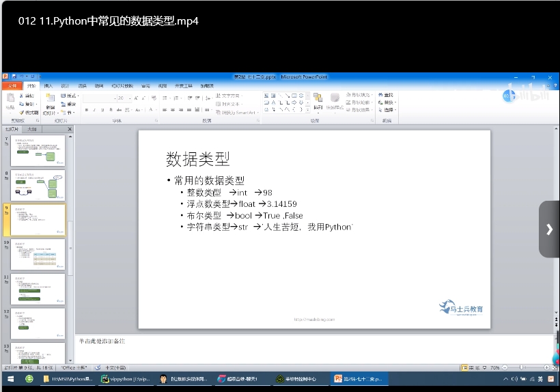The image size is (560, 392).
Task: Click the Format Painter icon
Action: 30,112
